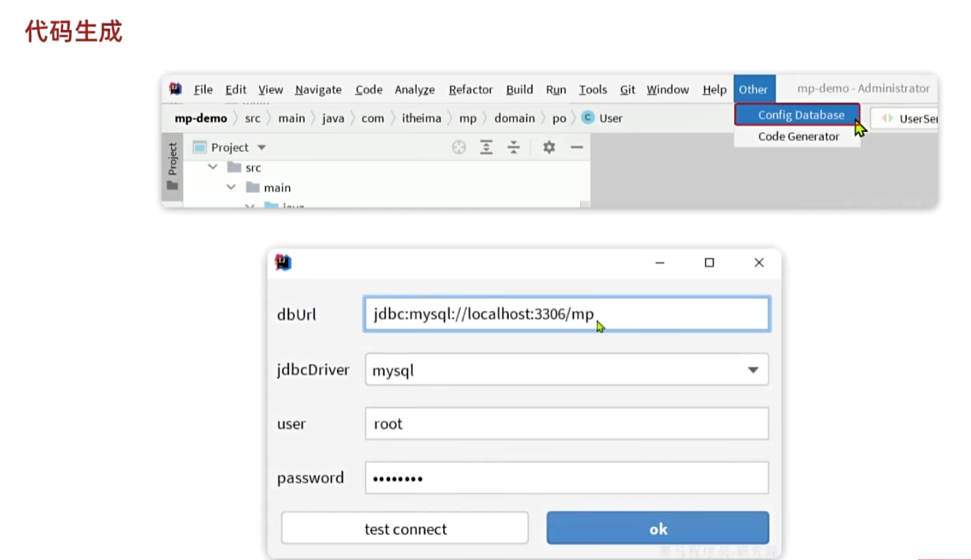Click Expand All icon in Project panel
Viewport: 971px width, 560px height.
click(487, 147)
